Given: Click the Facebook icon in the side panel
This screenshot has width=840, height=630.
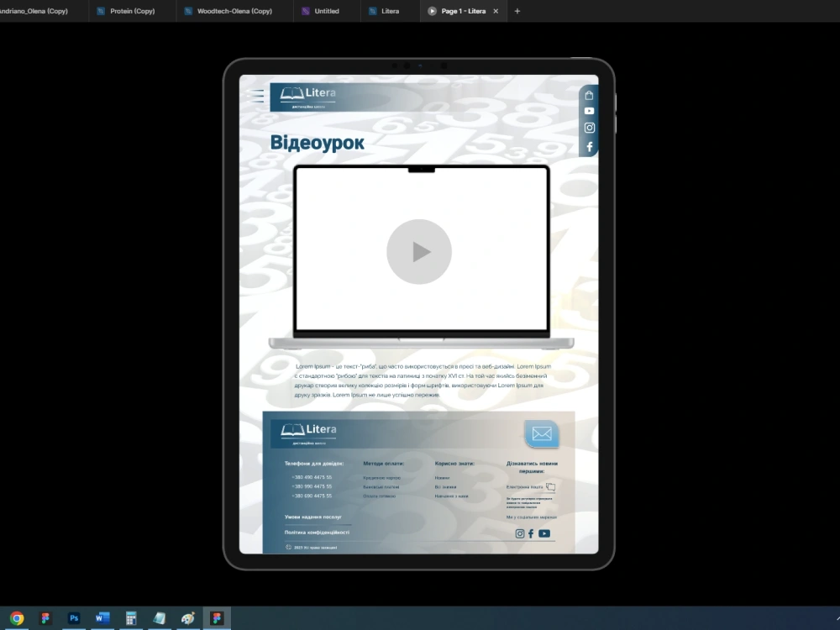Looking at the screenshot, I should [590, 147].
